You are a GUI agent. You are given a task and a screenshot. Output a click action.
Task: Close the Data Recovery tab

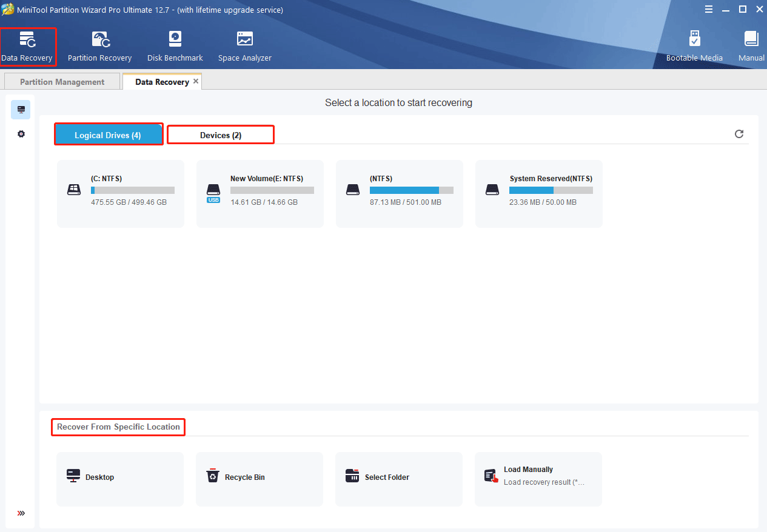pos(196,81)
